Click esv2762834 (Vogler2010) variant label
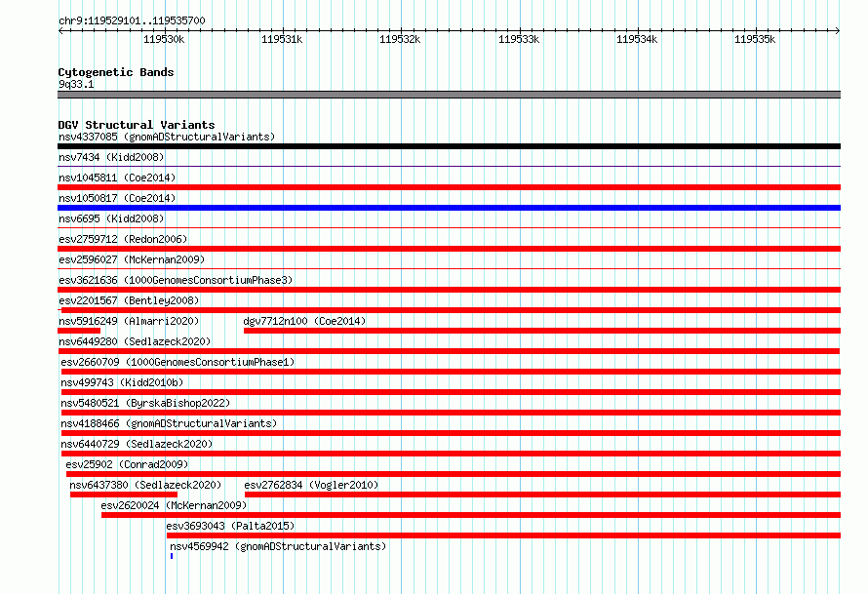The height and width of the screenshot is (594, 868). tap(311, 485)
